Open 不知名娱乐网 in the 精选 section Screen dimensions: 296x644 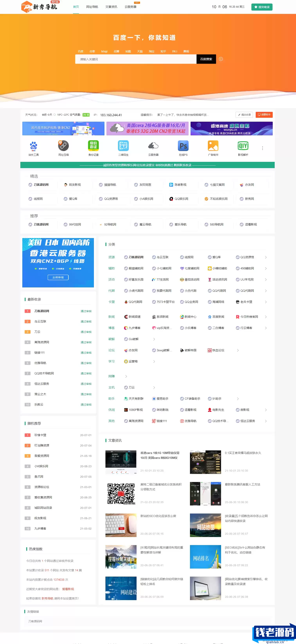point(216,199)
